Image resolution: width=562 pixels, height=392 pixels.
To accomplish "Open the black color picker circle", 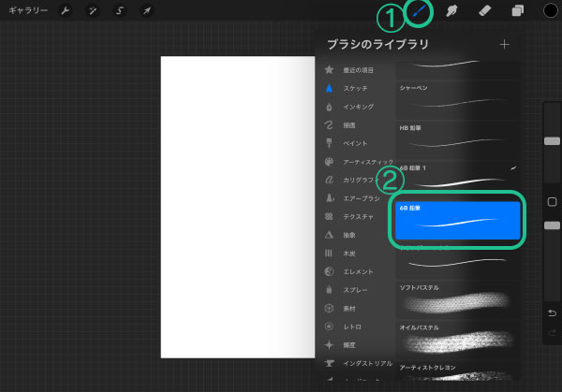I will (x=550, y=10).
